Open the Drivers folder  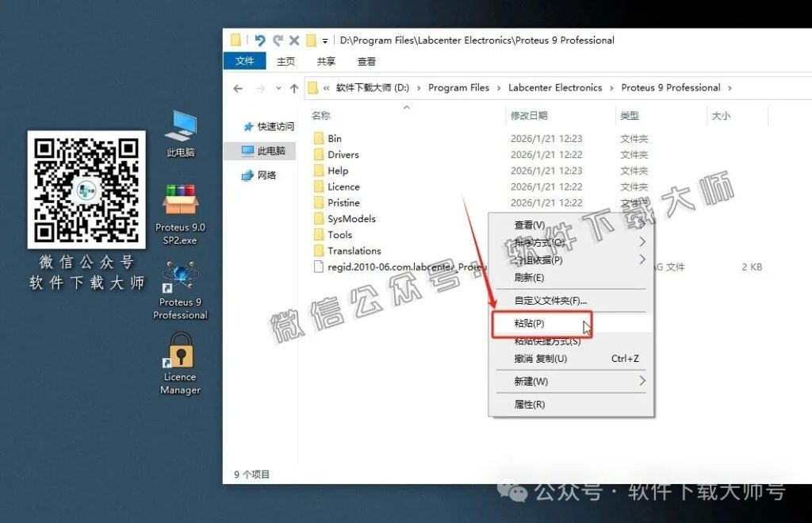pyautogui.click(x=343, y=154)
